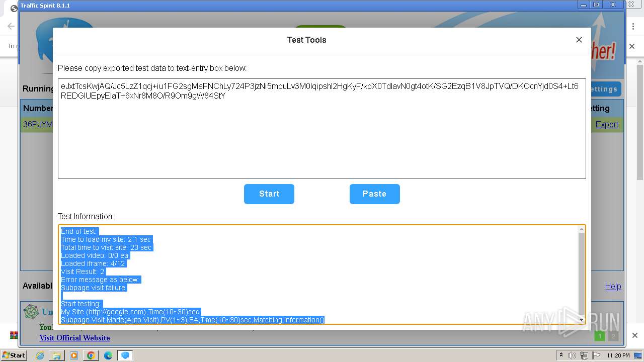This screenshot has height=362, width=644.
Task: Open Internet Explorer from taskbar
Action: 40,355
